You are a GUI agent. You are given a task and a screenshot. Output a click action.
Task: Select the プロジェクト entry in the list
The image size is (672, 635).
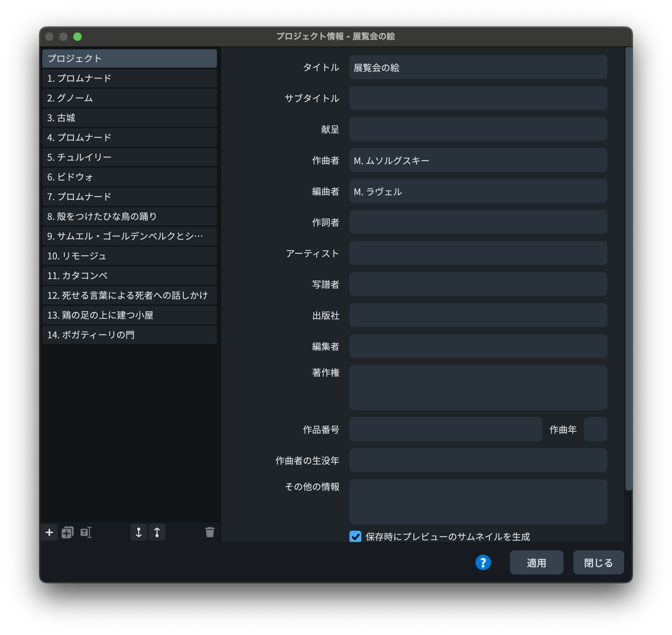point(129,58)
